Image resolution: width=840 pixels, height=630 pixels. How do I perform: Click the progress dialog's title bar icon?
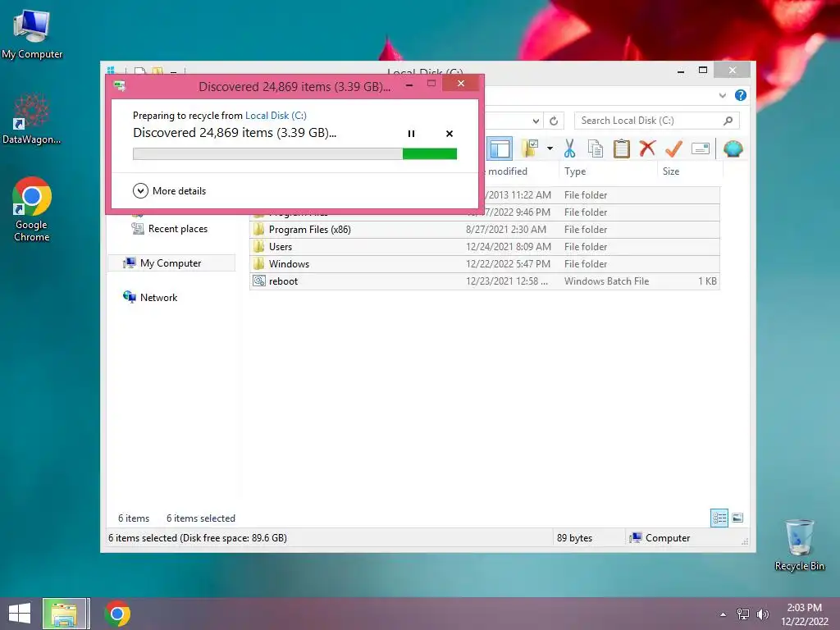120,85
